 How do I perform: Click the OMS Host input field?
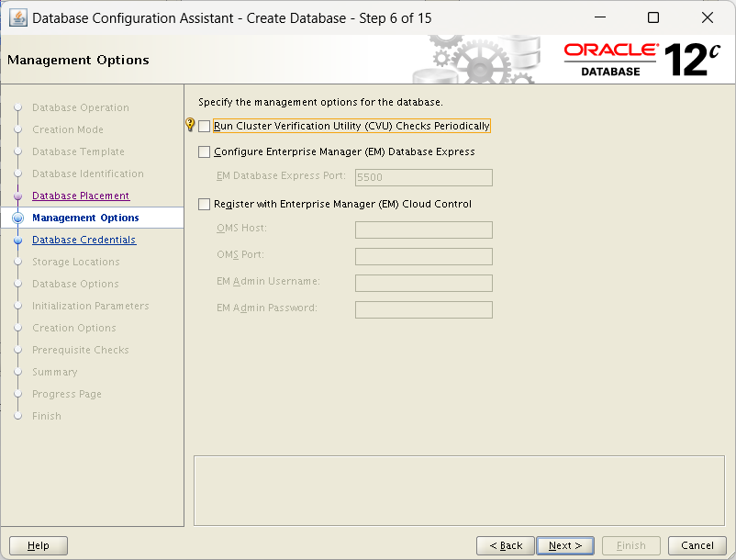(x=423, y=230)
